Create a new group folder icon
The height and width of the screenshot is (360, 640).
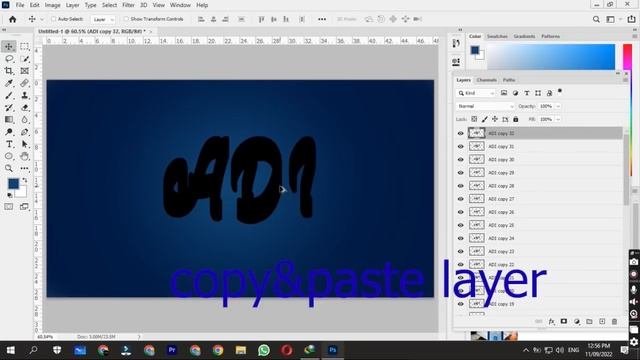pyautogui.click(x=589, y=322)
